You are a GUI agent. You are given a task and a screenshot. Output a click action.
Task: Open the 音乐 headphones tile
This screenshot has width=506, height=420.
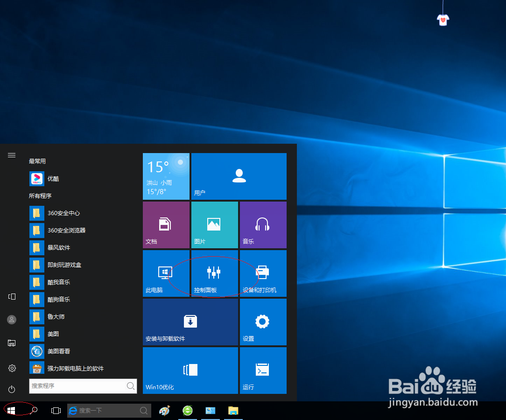click(x=263, y=224)
